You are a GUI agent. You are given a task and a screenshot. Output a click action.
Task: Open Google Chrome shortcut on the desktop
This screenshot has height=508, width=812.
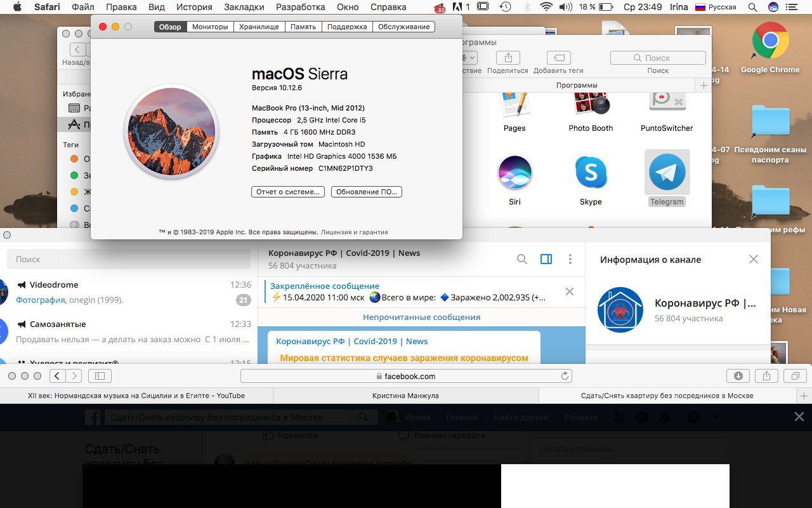point(770,48)
